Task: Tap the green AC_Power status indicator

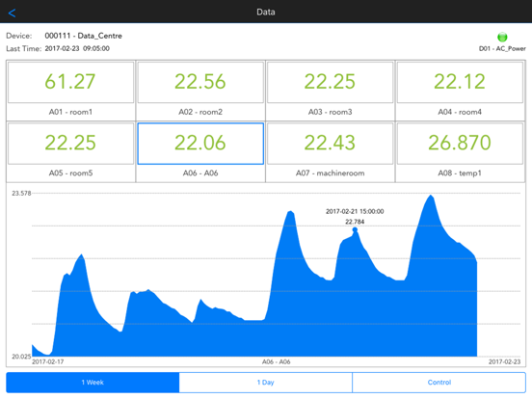Action: [x=502, y=37]
